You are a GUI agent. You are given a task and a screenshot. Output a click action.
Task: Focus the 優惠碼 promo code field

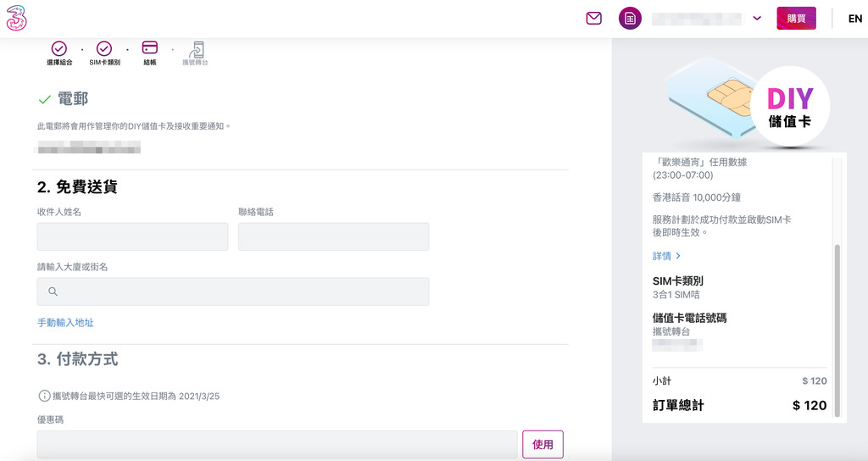tap(276, 444)
